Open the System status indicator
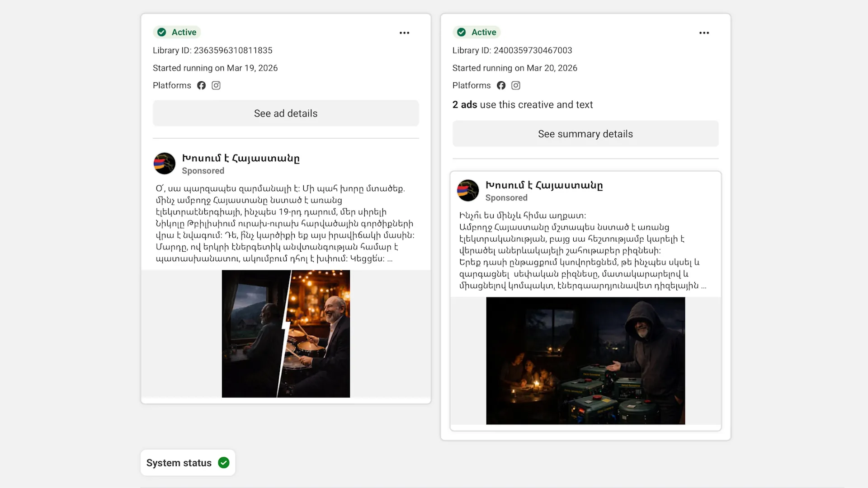The image size is (868, 488). click(188, 463)
